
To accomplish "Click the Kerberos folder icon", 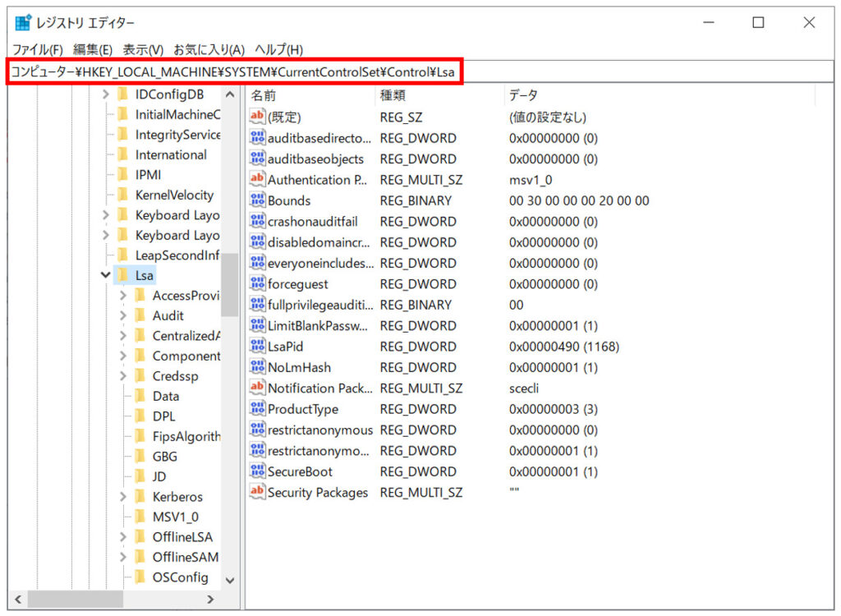I will tap(140, 497).
